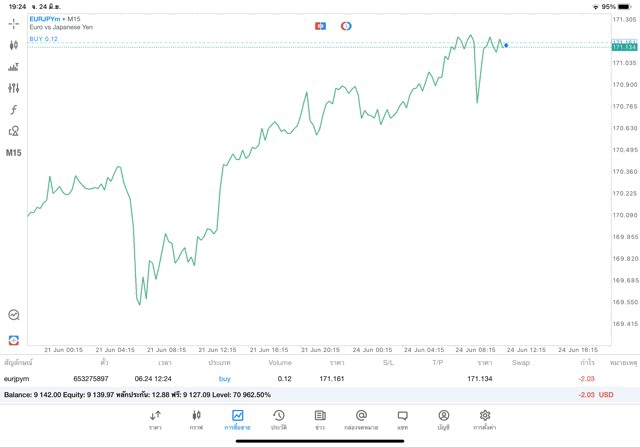The height and width of the screenshot is (447, 640).
Task: Tap the chart trend icon at bottom-left sidebar
Action: (14, 315)
